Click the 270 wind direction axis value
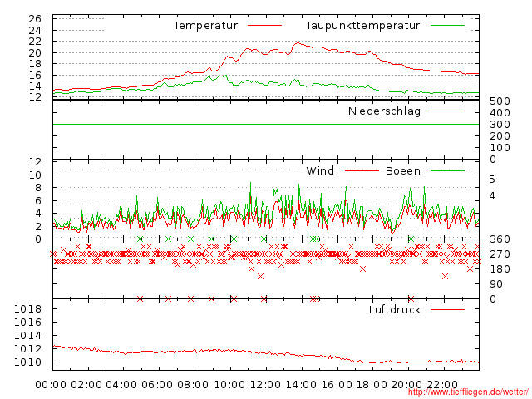532x399 pixels. (500, 254)
